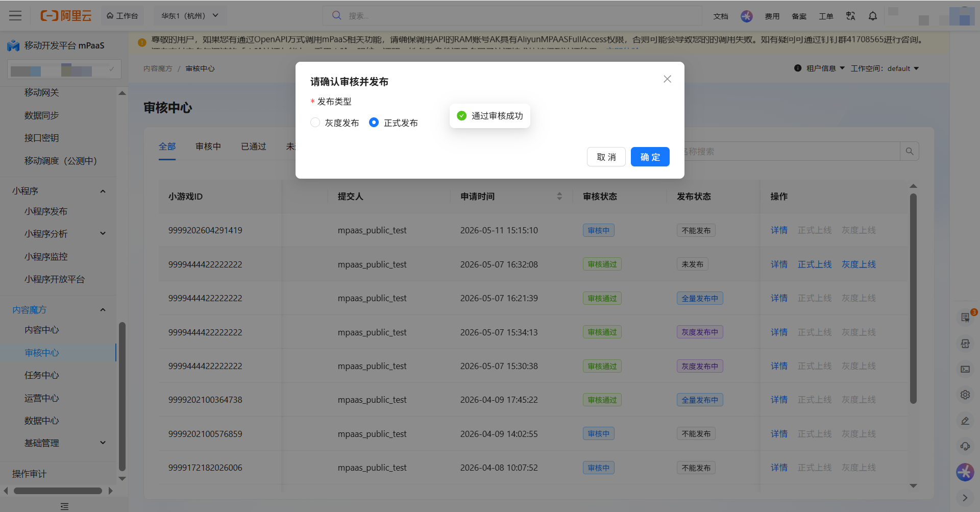Screen dimensions: 980x512
Task: Click the warning icon in notice banner
Action: pyautogui.click(x=142, y=42)
